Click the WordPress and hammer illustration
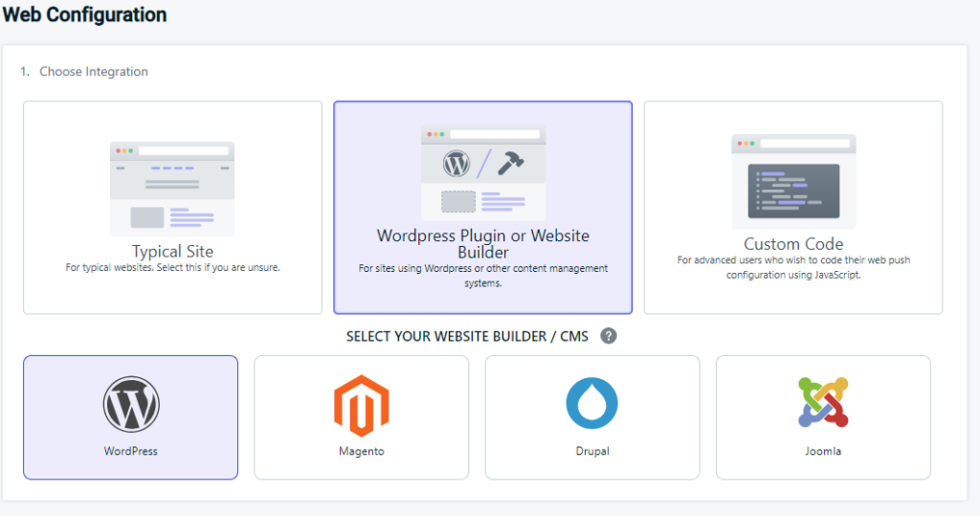The height and width of the screenshot is (516, 980). [483, 173]
